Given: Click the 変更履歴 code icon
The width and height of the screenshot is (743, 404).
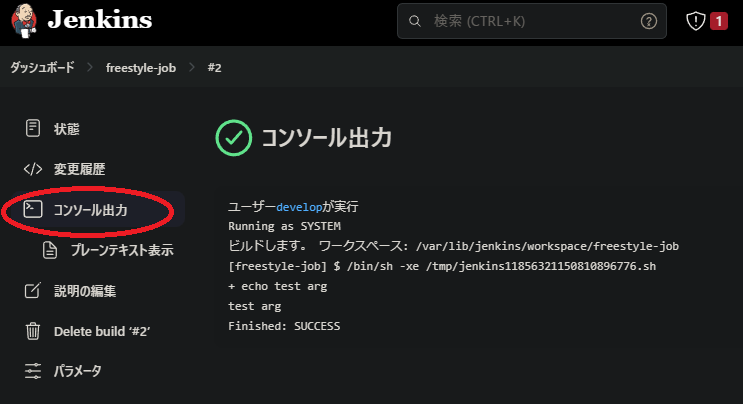Looking at the screenshot, I should [x=33, y=169].
